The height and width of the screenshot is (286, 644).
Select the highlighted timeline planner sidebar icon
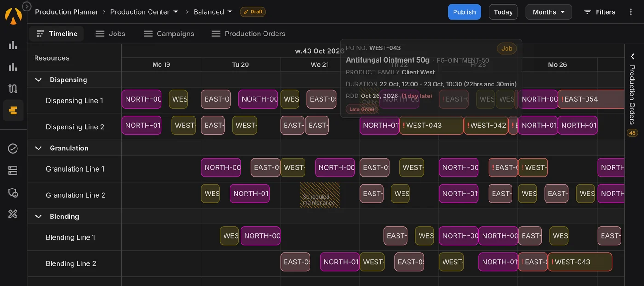click(x=13, y=111)
